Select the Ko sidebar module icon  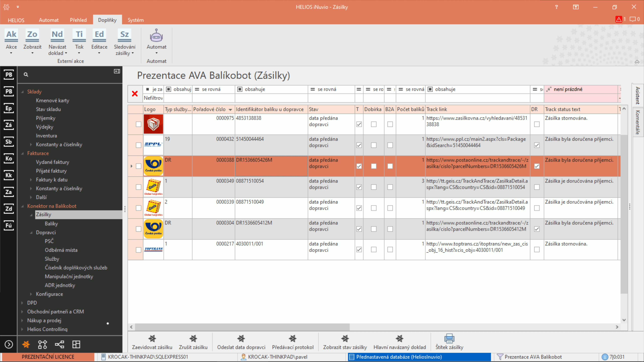[9, 158]
